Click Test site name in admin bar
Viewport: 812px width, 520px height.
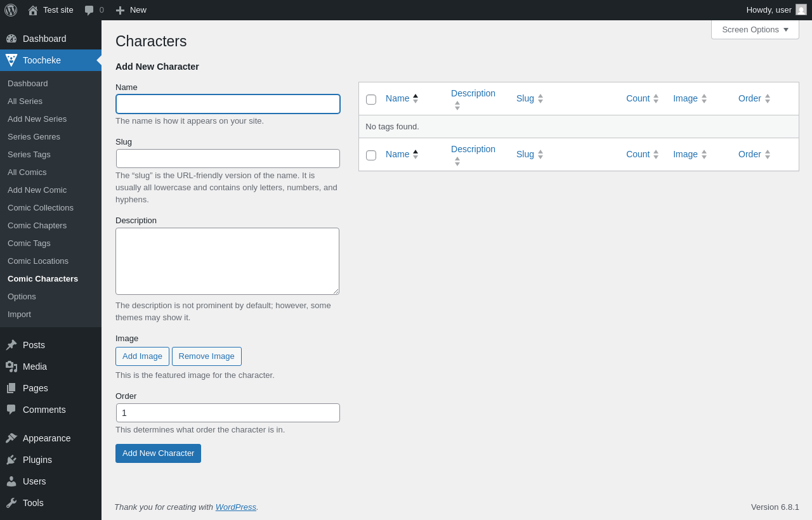click(58, 10)
